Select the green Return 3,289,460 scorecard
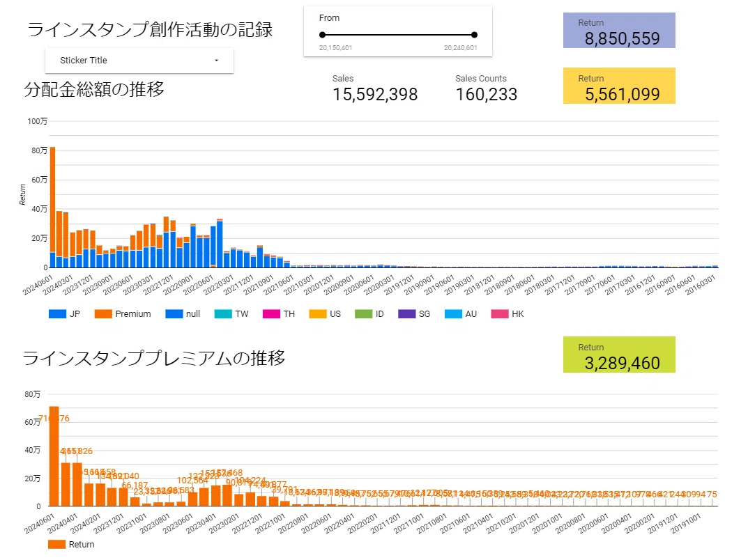 pos(619,355)
